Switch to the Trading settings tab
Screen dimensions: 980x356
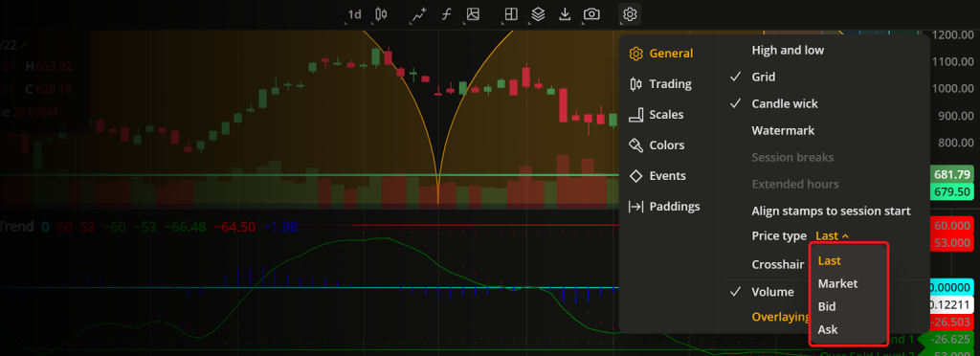(661, 83)
